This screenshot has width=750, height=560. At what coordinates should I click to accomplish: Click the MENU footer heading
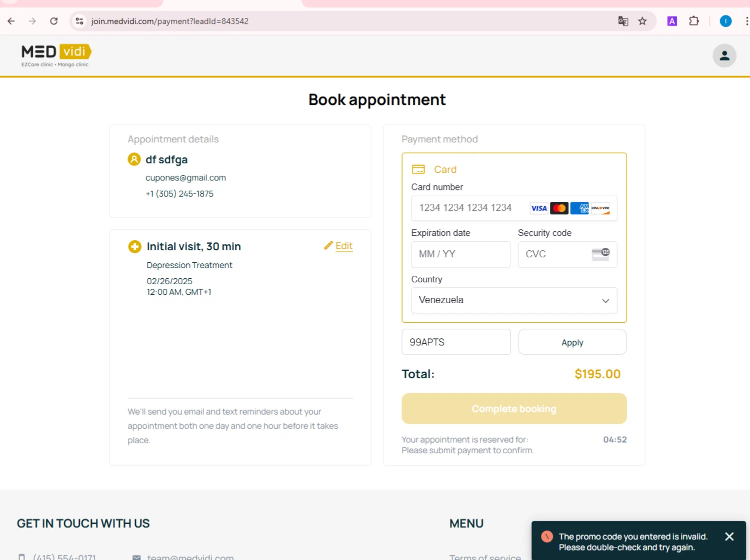click(x=466, y=524)
